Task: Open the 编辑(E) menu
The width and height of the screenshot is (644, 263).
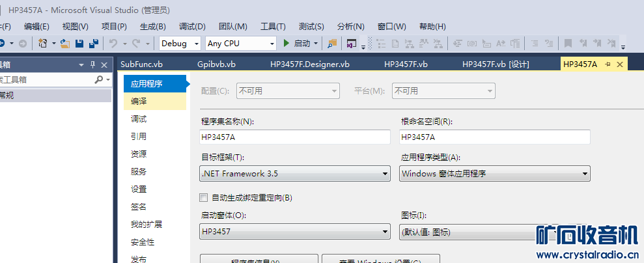Action: click(x=36, y=27)
